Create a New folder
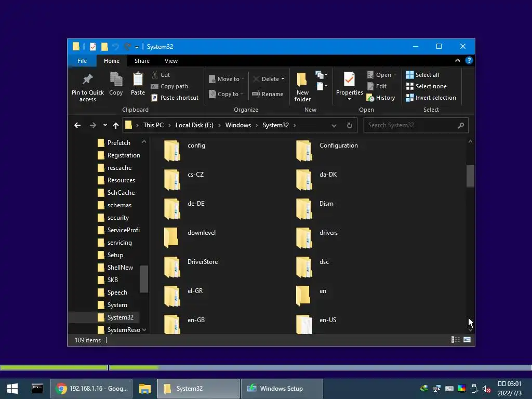Image resolution: width=532 pixels, height=399 pixels. [x=302, y=87]
